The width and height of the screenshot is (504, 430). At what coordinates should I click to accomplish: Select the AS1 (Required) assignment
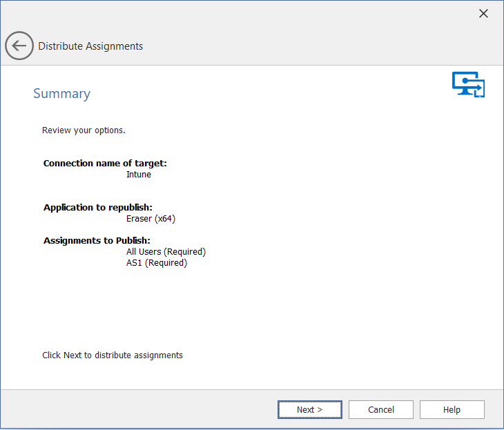[156, 263]
